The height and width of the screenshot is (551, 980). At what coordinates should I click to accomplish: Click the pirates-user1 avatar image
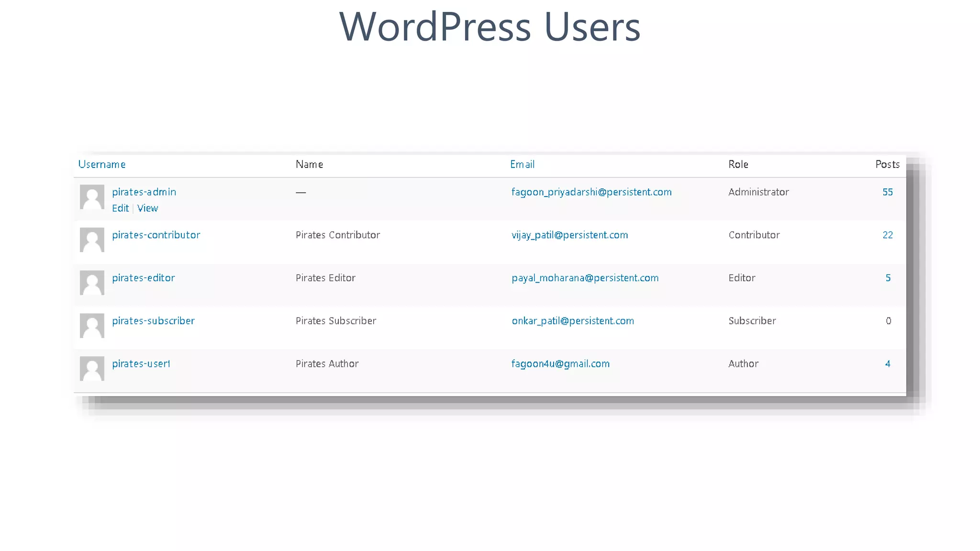pyautogui.click(x=92, y=368)
